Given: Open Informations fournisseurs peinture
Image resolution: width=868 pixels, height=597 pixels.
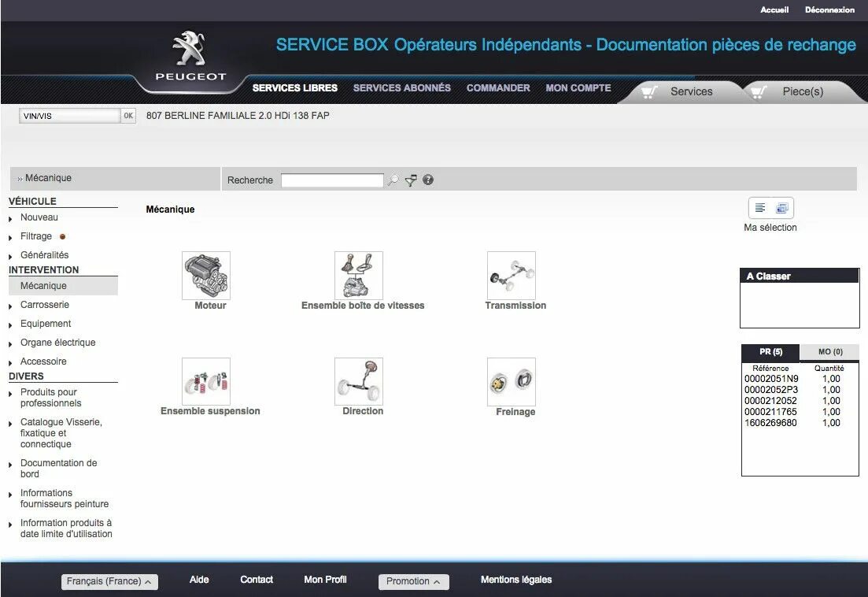Looking at the screenshot, I should [x=65, y=499].
